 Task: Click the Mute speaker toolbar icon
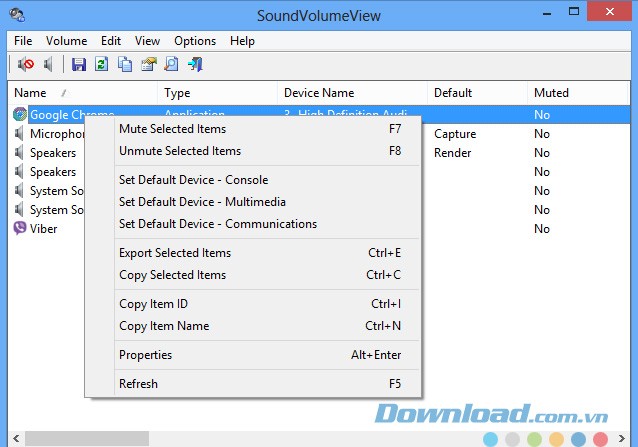[x=26, y=65]
